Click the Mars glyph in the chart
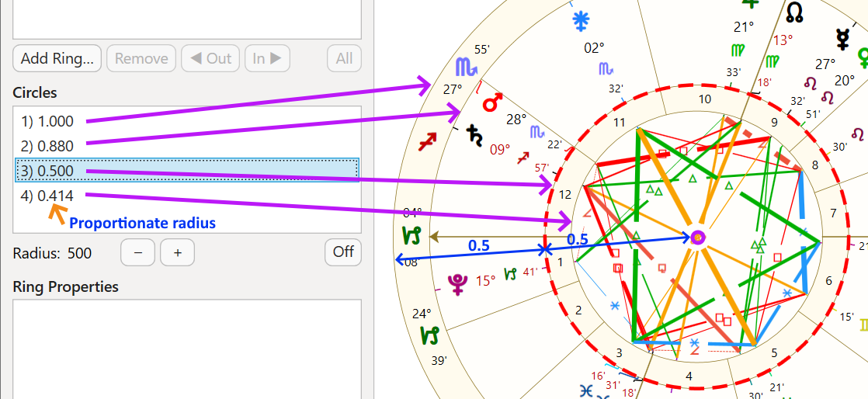The image size is (868, 399). (491, 102)
